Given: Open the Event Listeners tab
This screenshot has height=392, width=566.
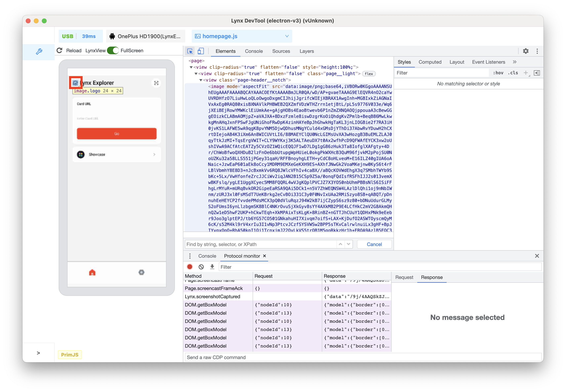Looking at the screenshot, I should tap(488, 62).
